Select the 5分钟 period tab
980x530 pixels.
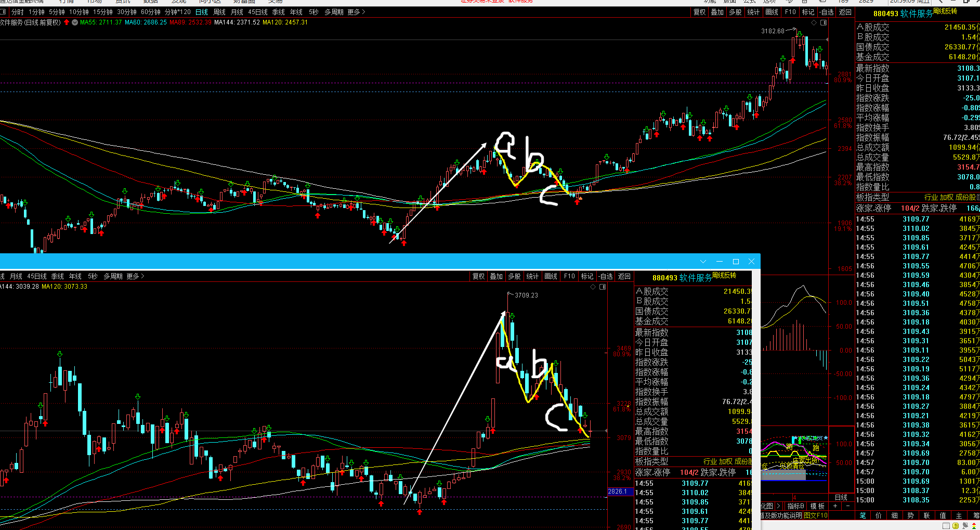[57, 12]
